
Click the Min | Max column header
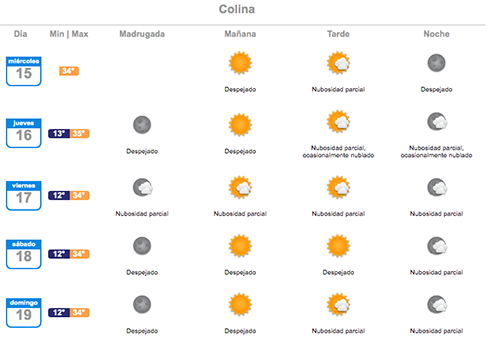click(x=69, y=34)
